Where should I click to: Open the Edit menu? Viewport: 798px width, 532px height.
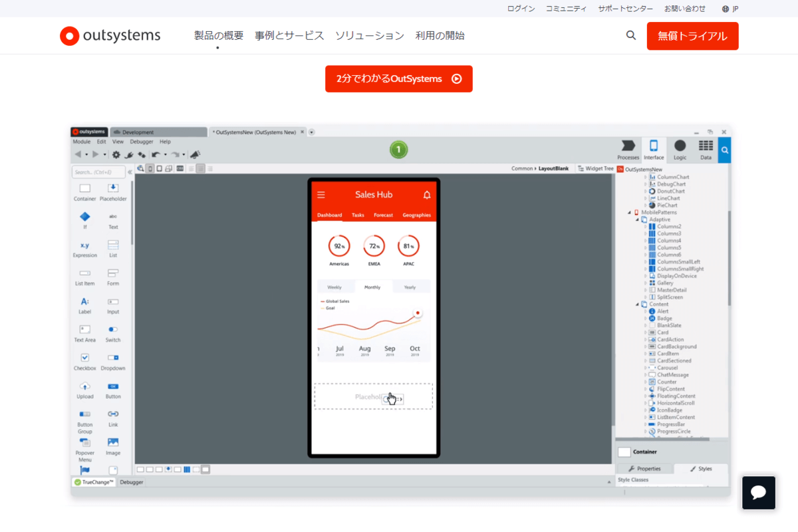(x=101, y=142)
